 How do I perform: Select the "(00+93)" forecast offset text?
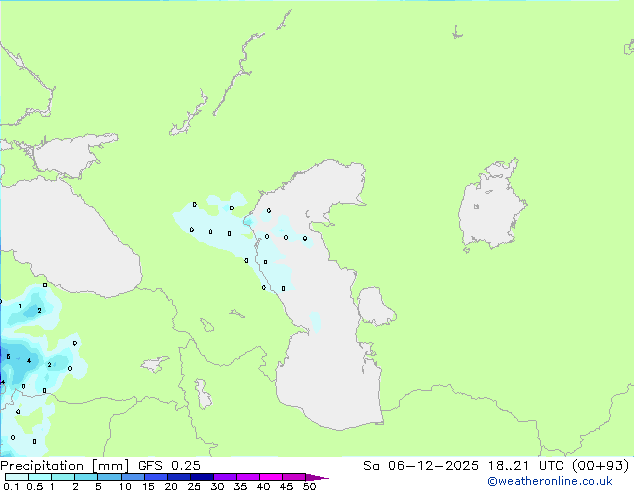pyautogui.click(x=601, y=466)
